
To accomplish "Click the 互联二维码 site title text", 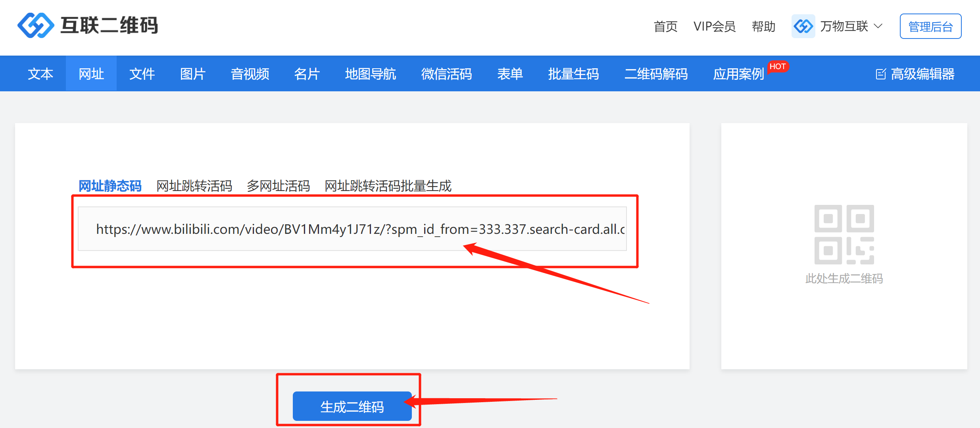I will pos(109,25).
